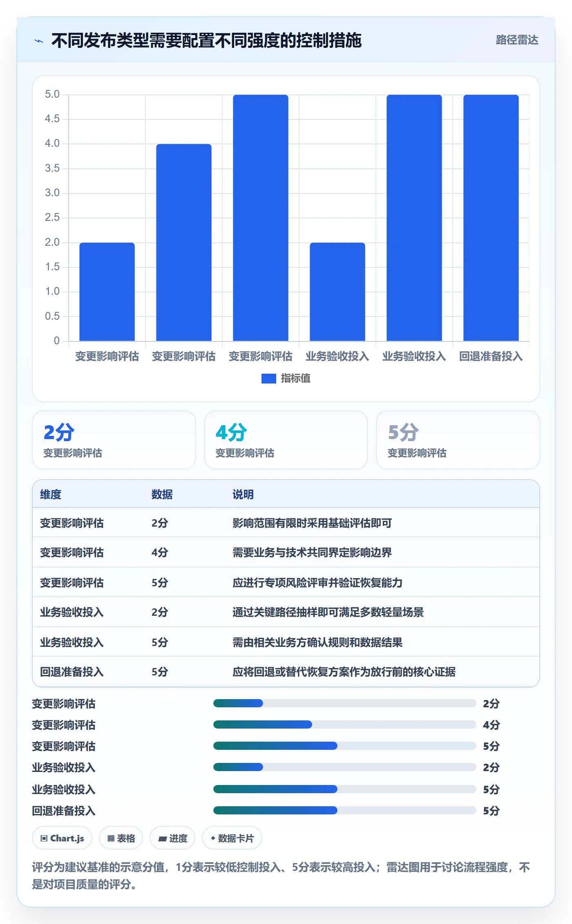Click the 4.5 y-axis tick label
This screenshot has height=924, width=572.
coord(52,119)
